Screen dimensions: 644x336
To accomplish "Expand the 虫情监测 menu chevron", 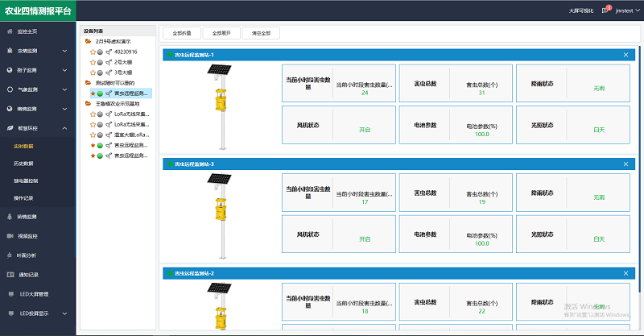I will 65,51.
